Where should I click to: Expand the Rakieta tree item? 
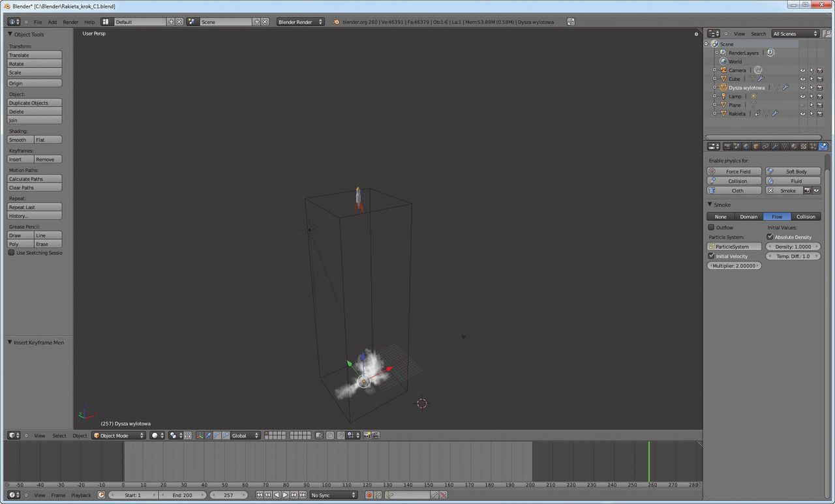[715, 113]
